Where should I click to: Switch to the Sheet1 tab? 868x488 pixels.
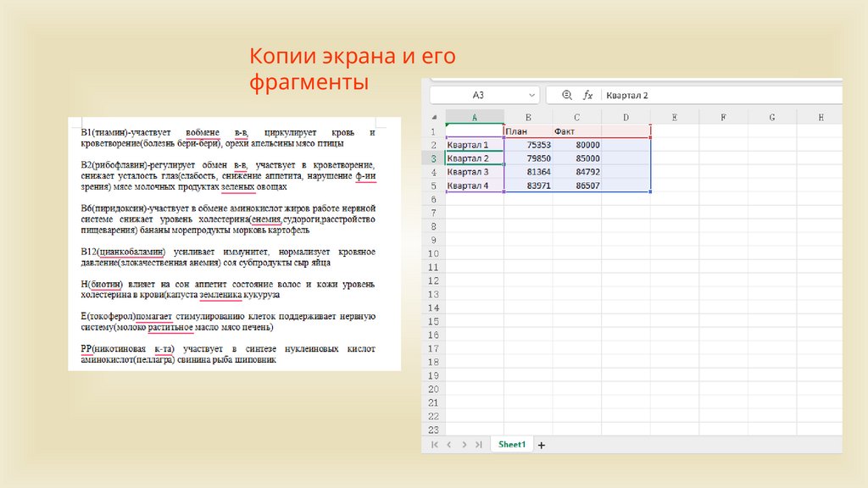click(512, 445)
